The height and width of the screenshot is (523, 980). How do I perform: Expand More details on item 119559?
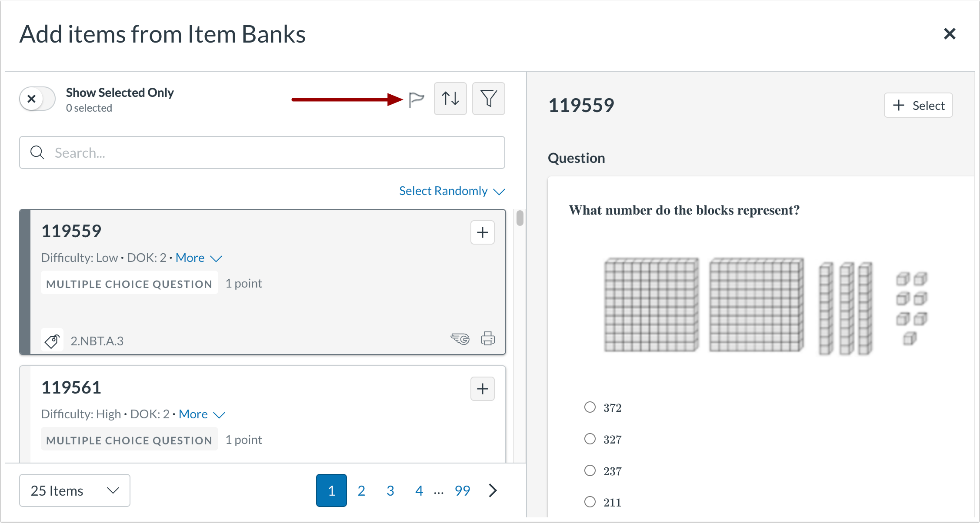[x=199, y=258]
